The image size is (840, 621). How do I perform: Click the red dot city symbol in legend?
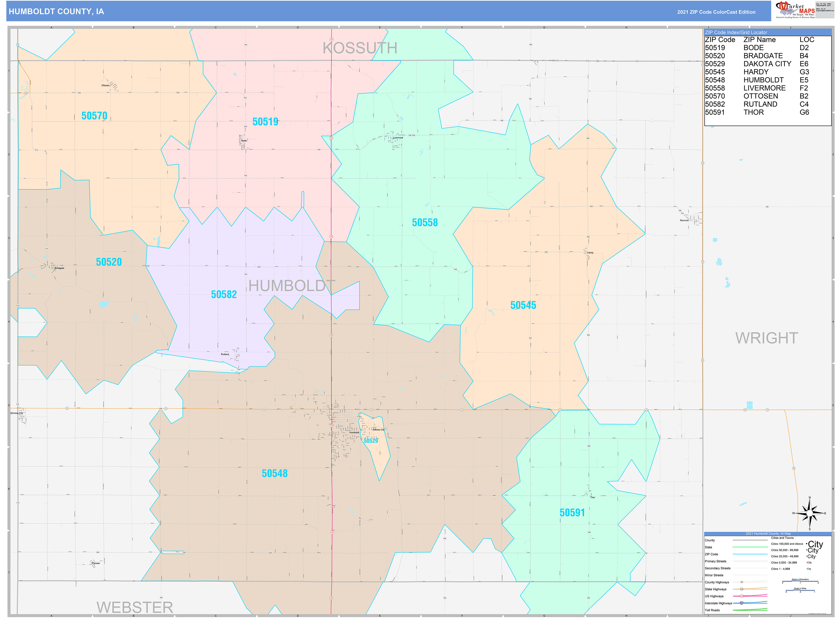pyautogui.click(x=807, y=563)
